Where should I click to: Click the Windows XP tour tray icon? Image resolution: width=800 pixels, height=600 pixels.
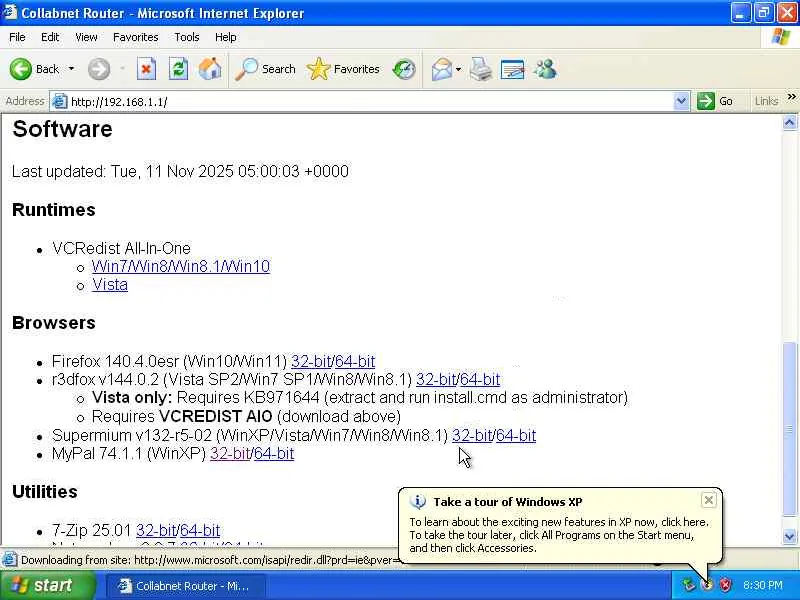click(707, 585)
